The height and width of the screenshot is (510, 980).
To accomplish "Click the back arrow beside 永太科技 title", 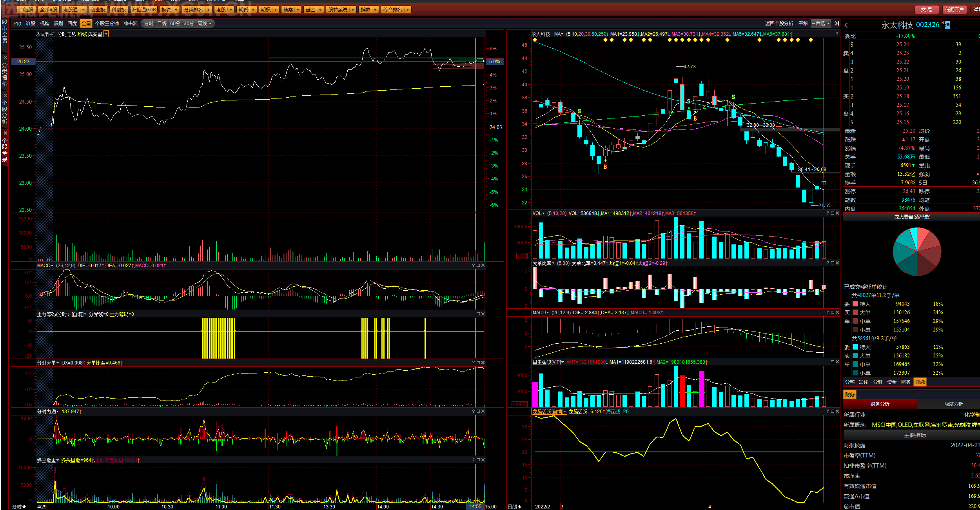I will click(x=846, y=25).
